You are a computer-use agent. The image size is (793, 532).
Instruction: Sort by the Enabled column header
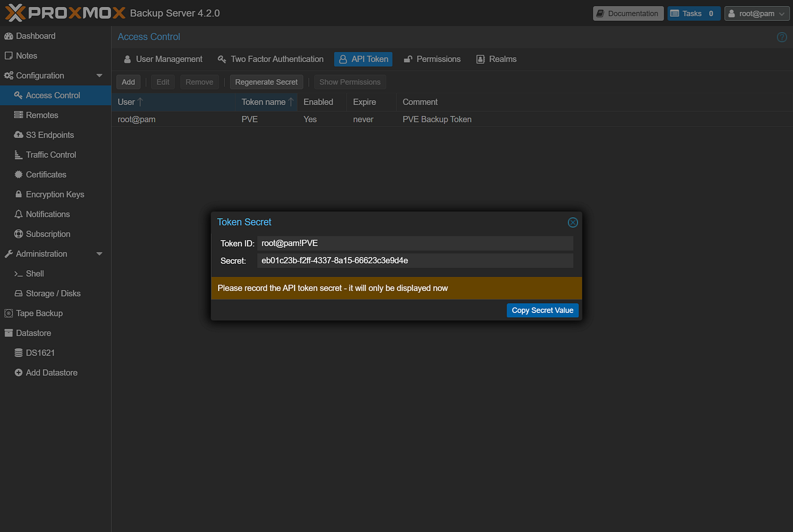pyautogui.click(x=322, y=102)
